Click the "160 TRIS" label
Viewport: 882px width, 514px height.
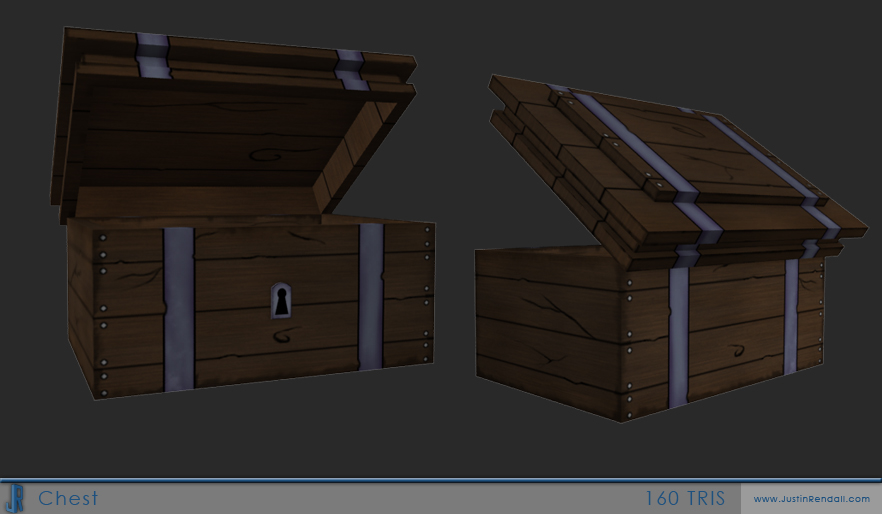[685, 498]
